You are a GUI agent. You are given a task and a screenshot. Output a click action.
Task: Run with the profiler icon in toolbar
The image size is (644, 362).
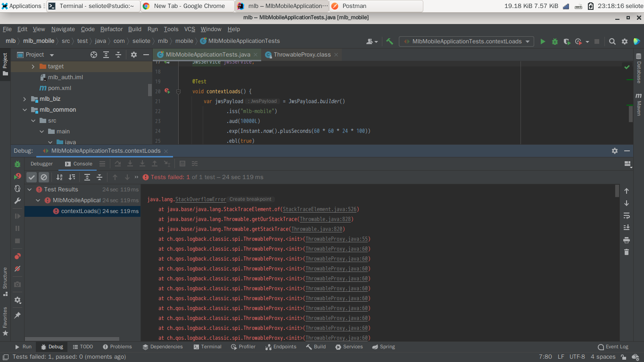(578, 41)
